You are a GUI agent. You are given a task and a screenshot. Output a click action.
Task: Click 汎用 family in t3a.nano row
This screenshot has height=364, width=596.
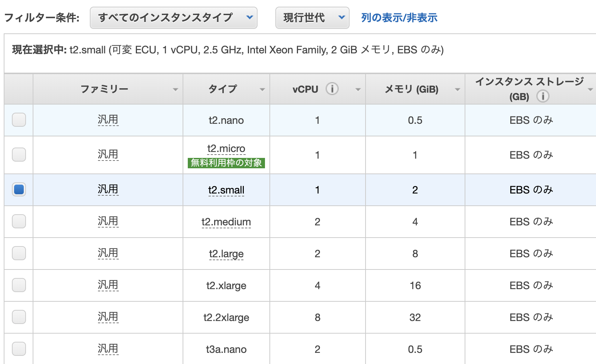108,349
